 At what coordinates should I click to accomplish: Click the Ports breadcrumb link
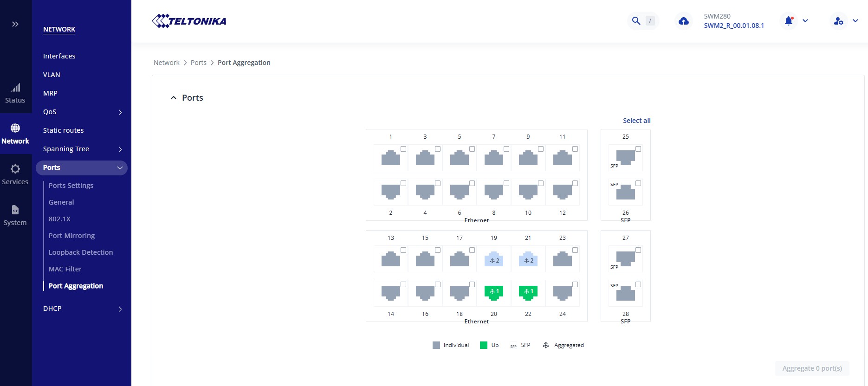point(198,63)
